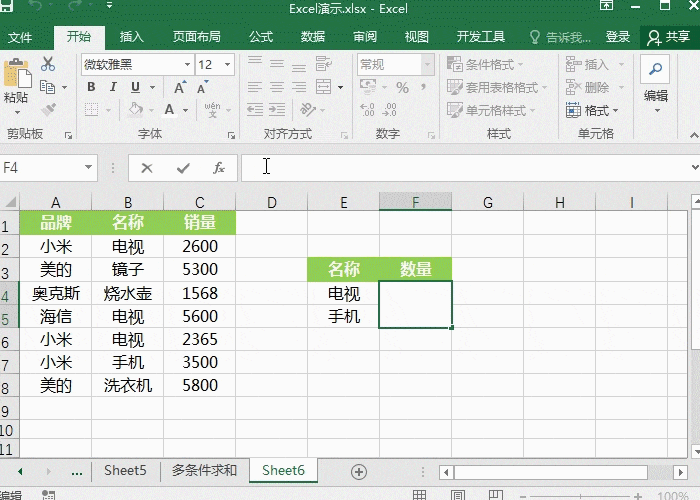Click the Cut scissors icon
The height and width of the screenshot is (500, 700).
pos(48,64)
